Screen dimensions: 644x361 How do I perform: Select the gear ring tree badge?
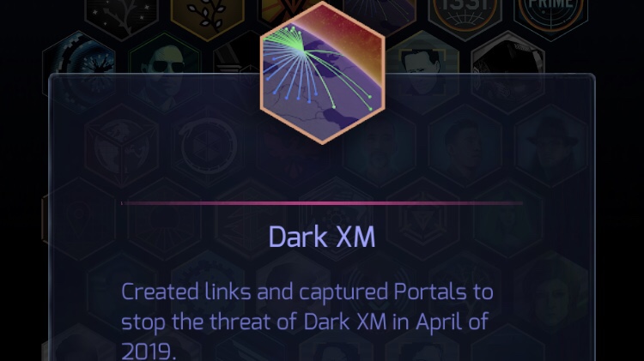point(79,69)
